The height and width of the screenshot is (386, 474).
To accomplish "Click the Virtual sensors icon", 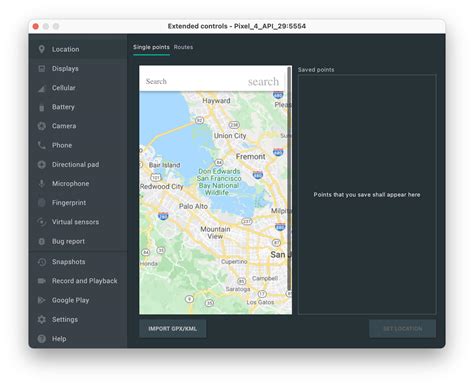I will (x=41, y=222).
